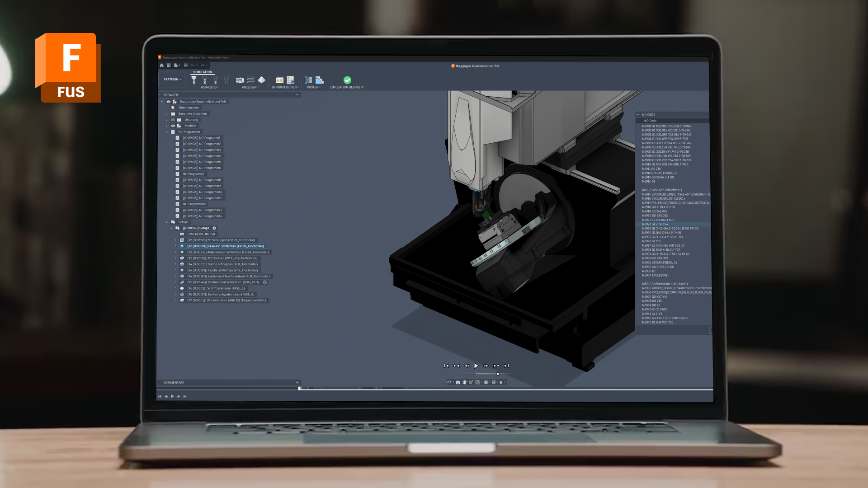Toggle visibility eye of Modelle
This screenshot has width=868, height=488.
(173, 126)
